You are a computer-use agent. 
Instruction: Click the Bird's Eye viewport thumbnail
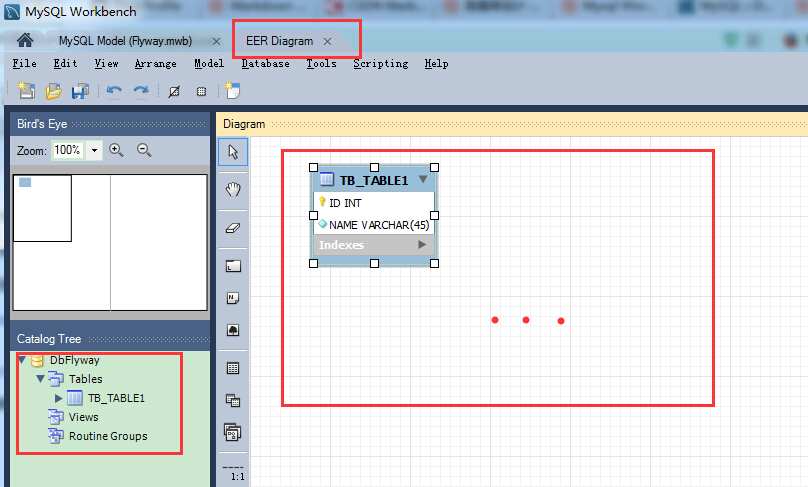[42, 208]
